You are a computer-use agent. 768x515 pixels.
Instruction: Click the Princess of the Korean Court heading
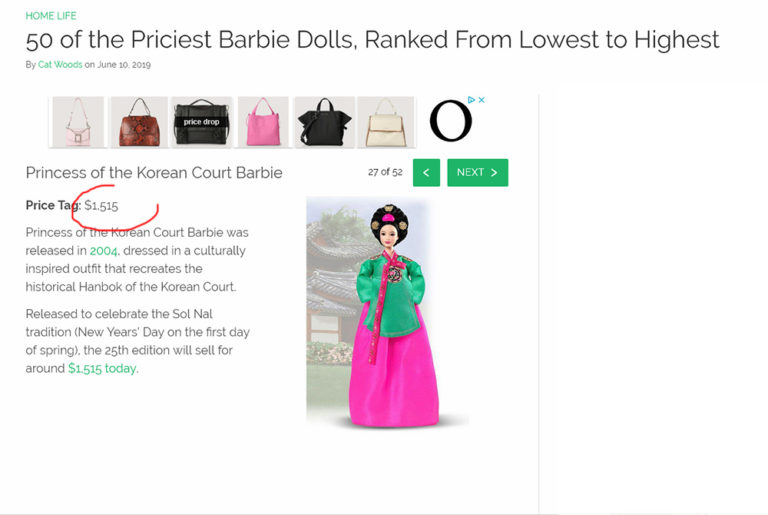(154, 172)
